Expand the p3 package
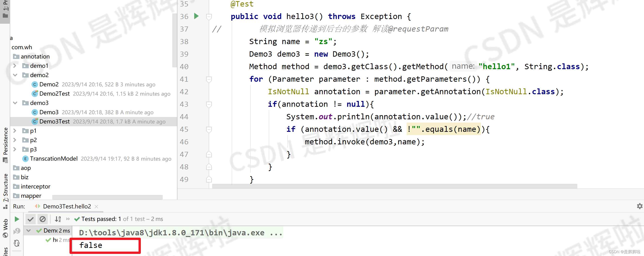This screenshot has height=256, width=644. [15, 149]
